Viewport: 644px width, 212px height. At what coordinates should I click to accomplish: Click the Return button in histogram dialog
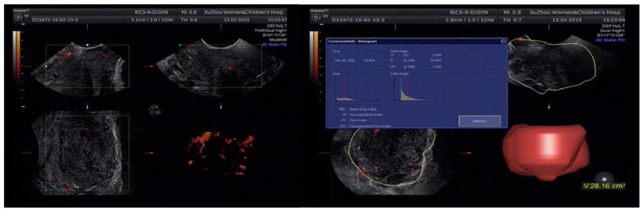pyautogui.click(x=479, y=121)
